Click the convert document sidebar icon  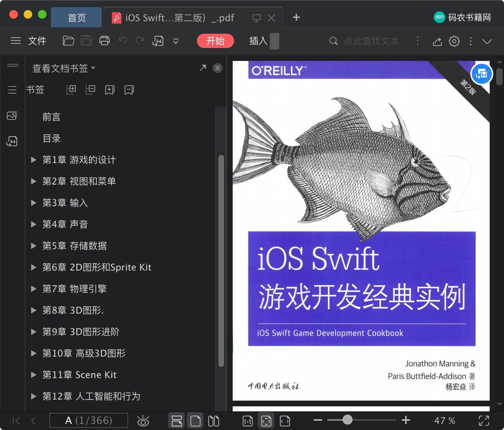(12, 142)
